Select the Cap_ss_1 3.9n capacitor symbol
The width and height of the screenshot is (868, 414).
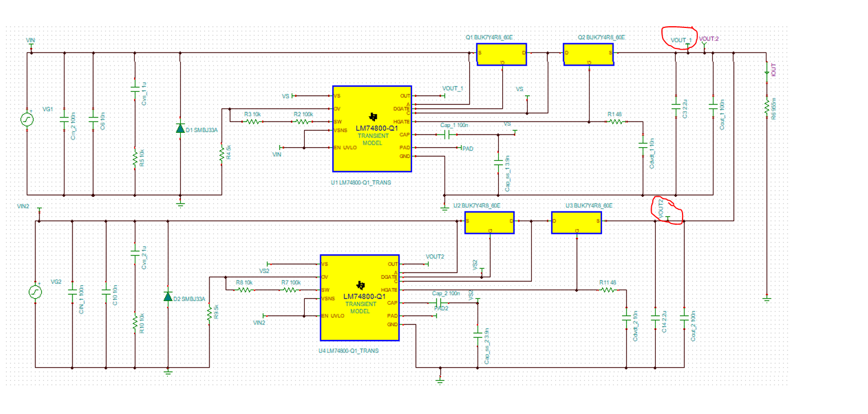499,164
